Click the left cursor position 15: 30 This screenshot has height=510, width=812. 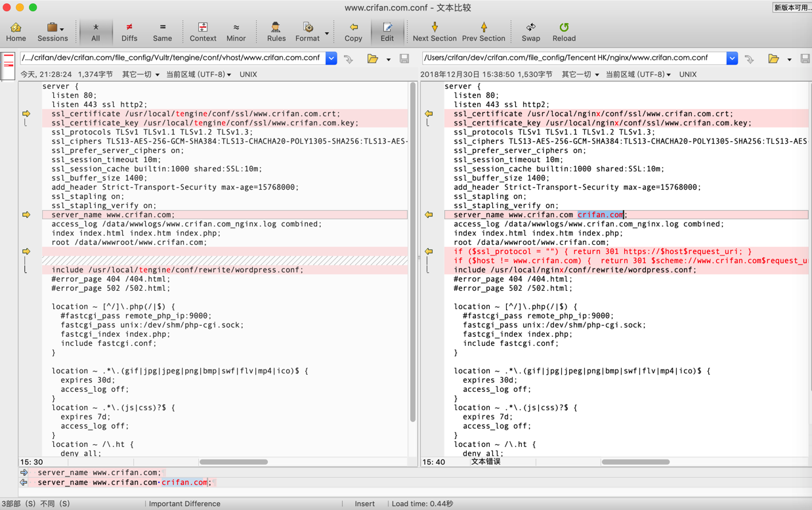[32, 462]
